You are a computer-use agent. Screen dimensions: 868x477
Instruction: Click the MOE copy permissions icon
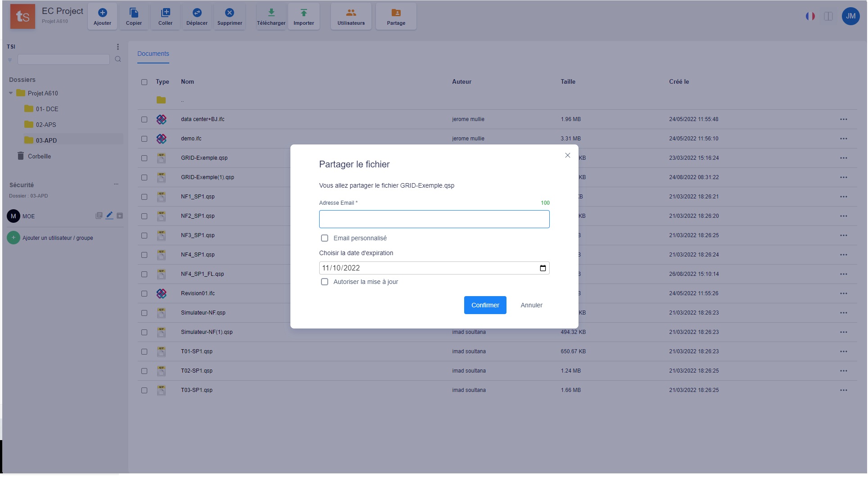point(99,216)
